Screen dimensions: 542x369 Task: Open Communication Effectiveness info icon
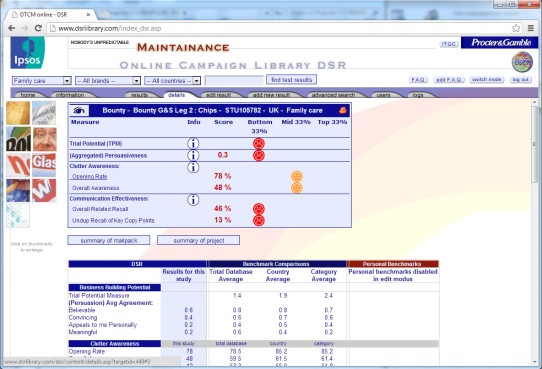[193, 200]
